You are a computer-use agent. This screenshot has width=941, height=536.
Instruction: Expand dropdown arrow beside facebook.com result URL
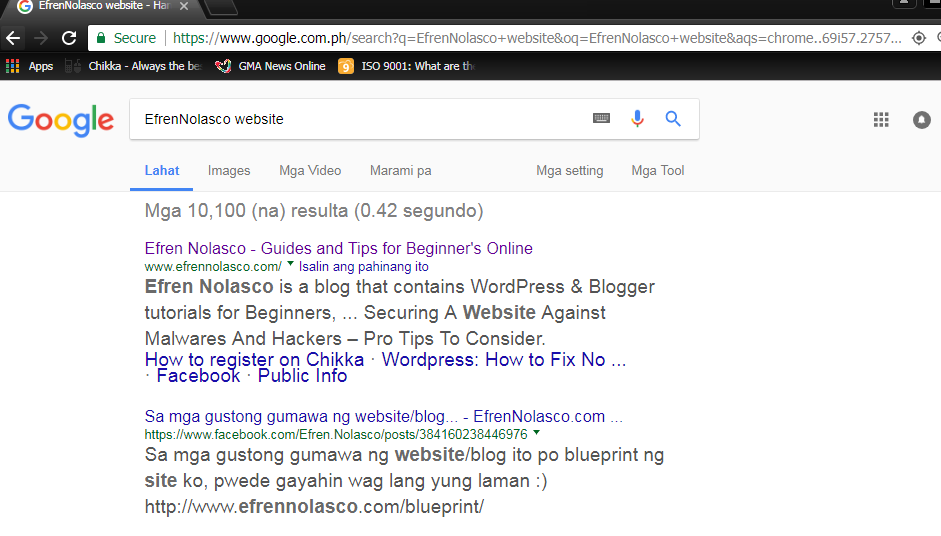[x=537, y=432]
